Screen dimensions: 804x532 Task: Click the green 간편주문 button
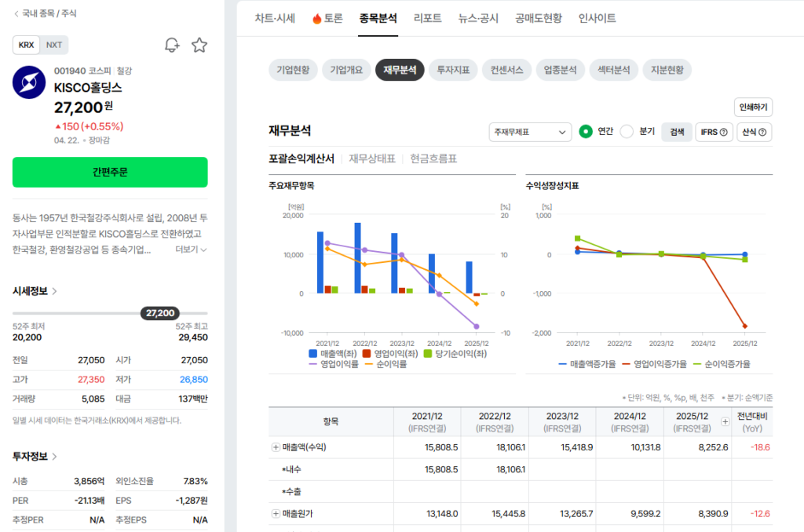tap(110, 172)
